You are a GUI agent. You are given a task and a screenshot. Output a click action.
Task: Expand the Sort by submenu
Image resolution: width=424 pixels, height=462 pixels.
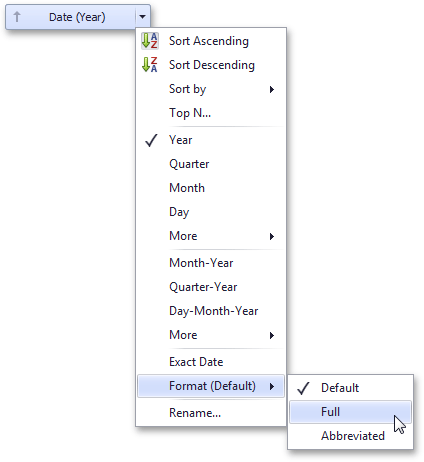[x=211, y=89]
